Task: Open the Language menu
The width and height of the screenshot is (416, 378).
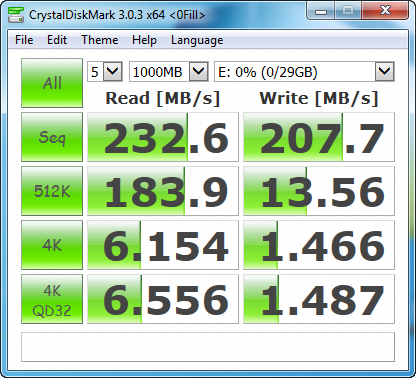Action: tap(197, 40)
